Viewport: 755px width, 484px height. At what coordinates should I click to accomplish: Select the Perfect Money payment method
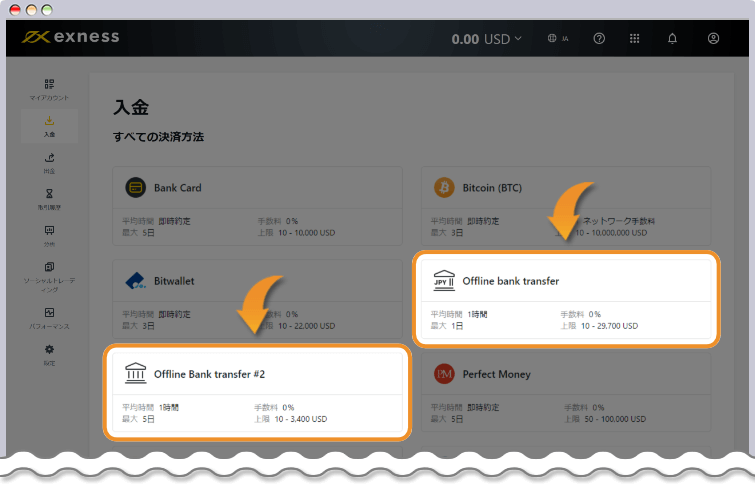point(566,392)
